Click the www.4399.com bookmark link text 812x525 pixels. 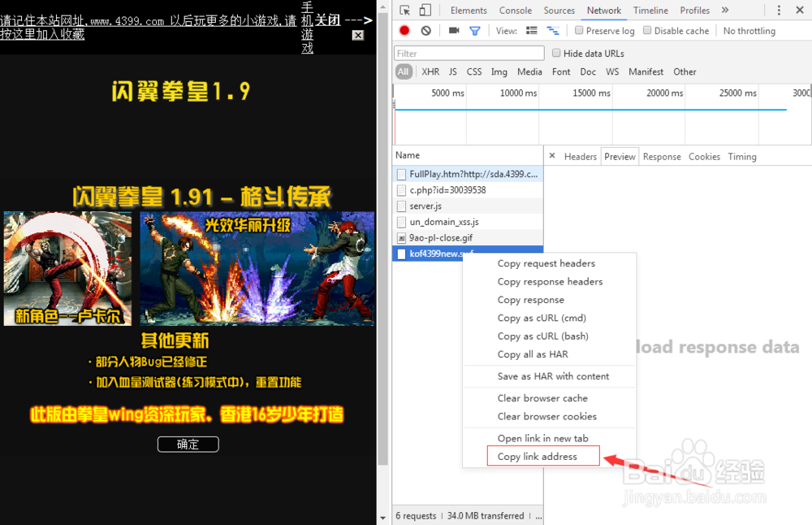click(127, 21)
